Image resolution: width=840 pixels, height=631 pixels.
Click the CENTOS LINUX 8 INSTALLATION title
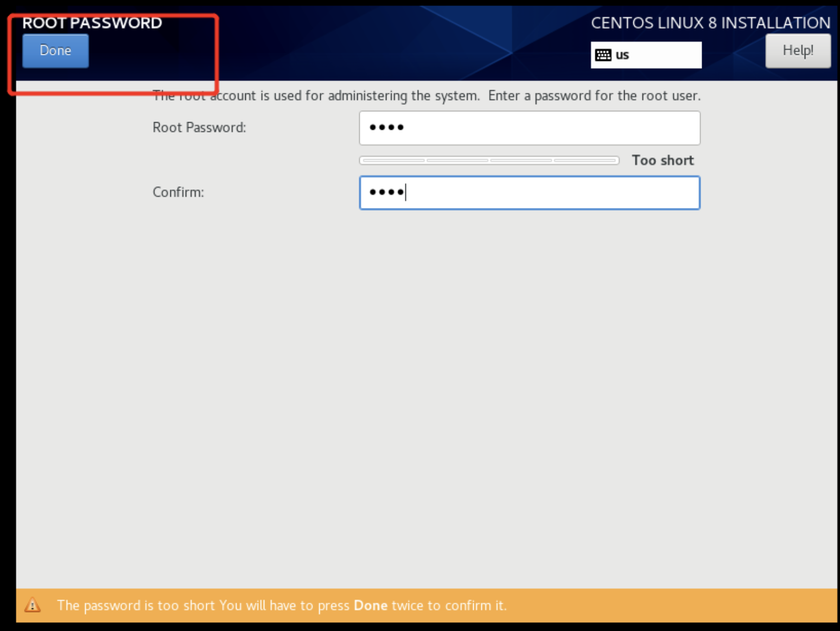click(x=710, y=23)
